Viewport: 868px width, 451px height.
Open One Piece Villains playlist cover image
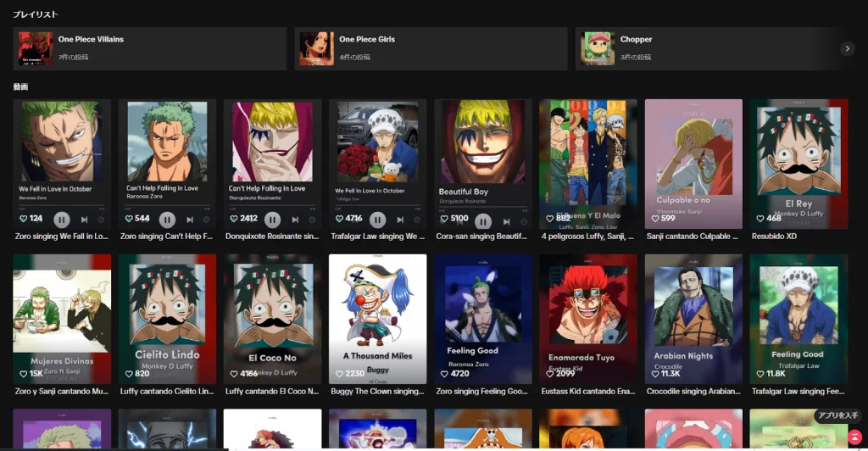pos(36,48)
